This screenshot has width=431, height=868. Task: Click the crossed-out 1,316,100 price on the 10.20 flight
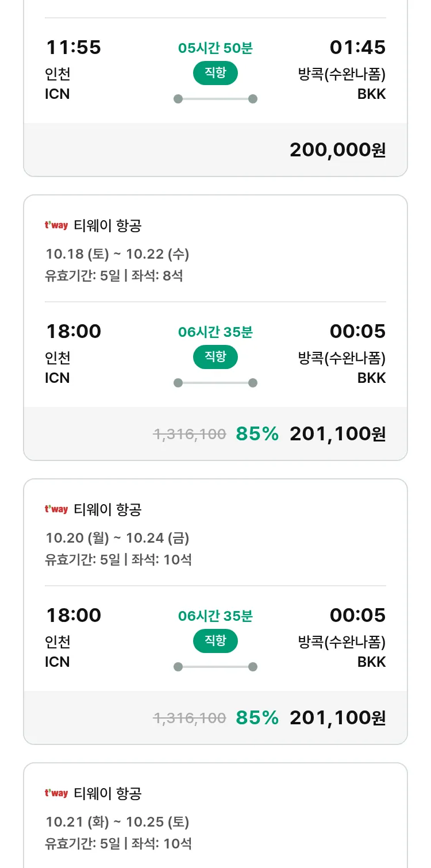point(190,718)
